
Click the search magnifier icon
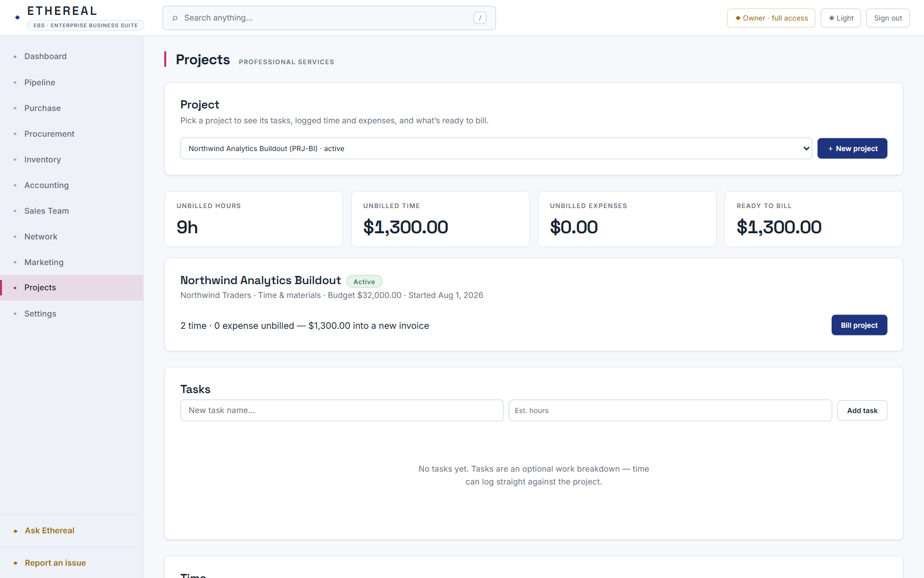(175, 18)
